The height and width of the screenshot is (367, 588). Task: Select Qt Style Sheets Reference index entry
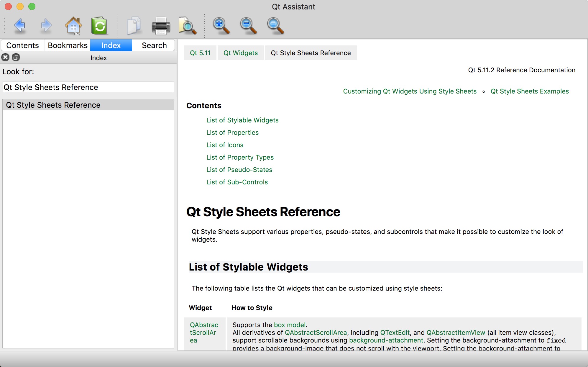[x=53, y=105]
